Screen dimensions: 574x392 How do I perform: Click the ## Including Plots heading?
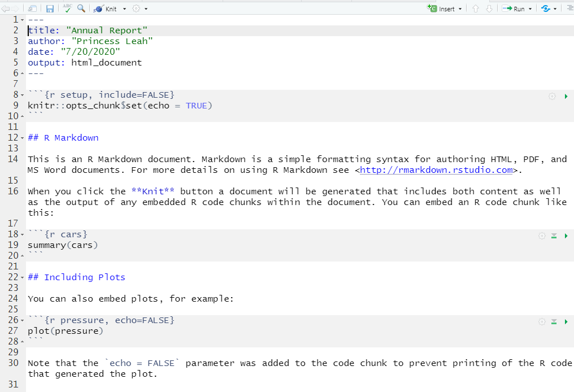coord(76,277)
